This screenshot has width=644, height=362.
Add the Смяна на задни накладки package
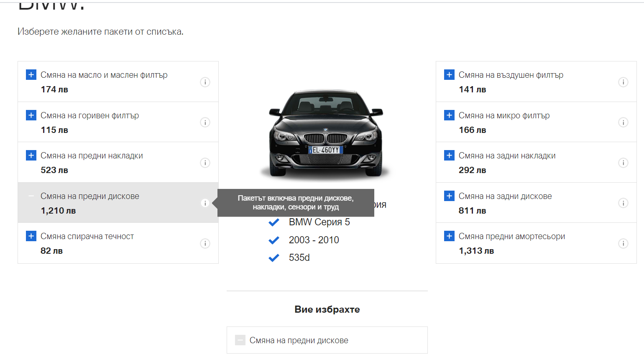tap(449, 155)
